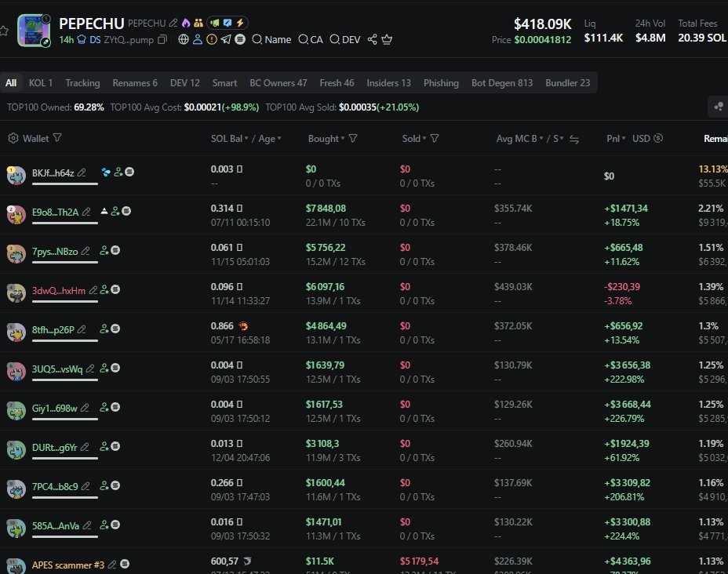Swap Avg MC display with arrows icon
The width and height of the screenshot is (728, 574).
click(x=574, y=140)
